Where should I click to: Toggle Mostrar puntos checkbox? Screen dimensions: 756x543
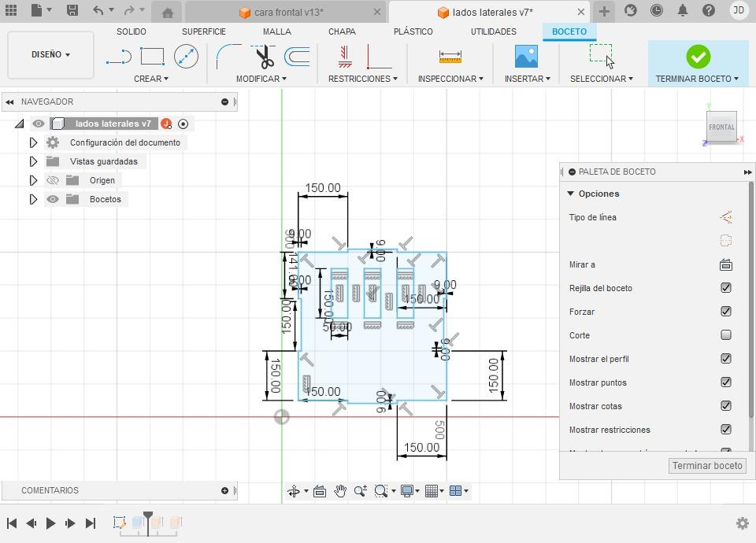726,382
